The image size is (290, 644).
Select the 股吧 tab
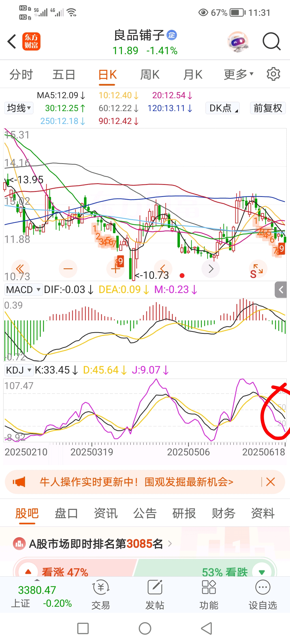(27, 513)
